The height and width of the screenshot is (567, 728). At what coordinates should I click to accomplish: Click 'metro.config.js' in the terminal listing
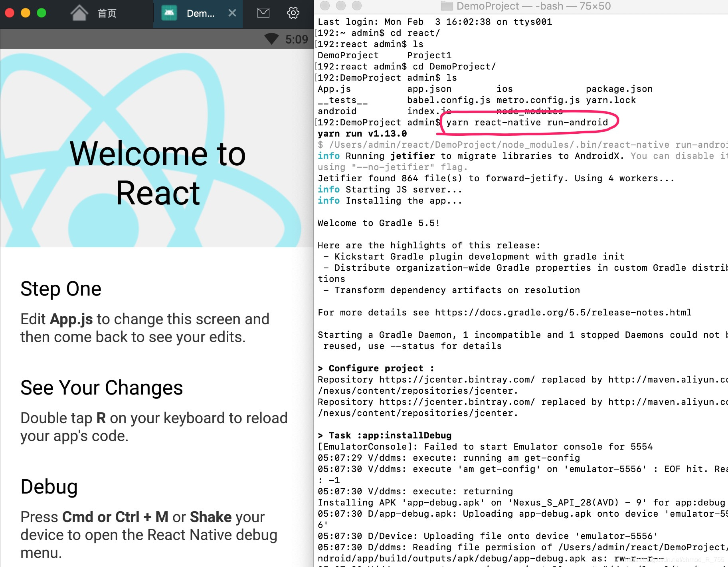[538, 100]
